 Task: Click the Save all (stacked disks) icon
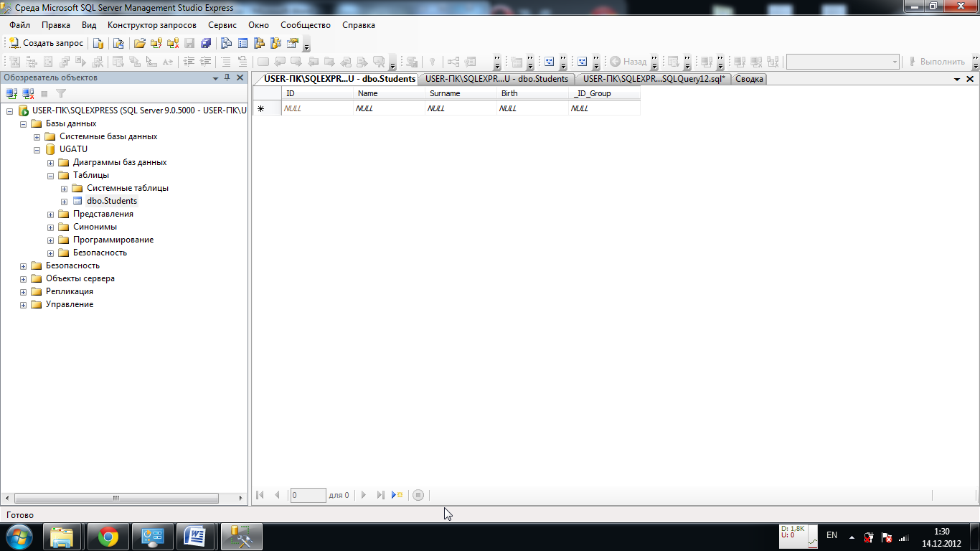206,43
